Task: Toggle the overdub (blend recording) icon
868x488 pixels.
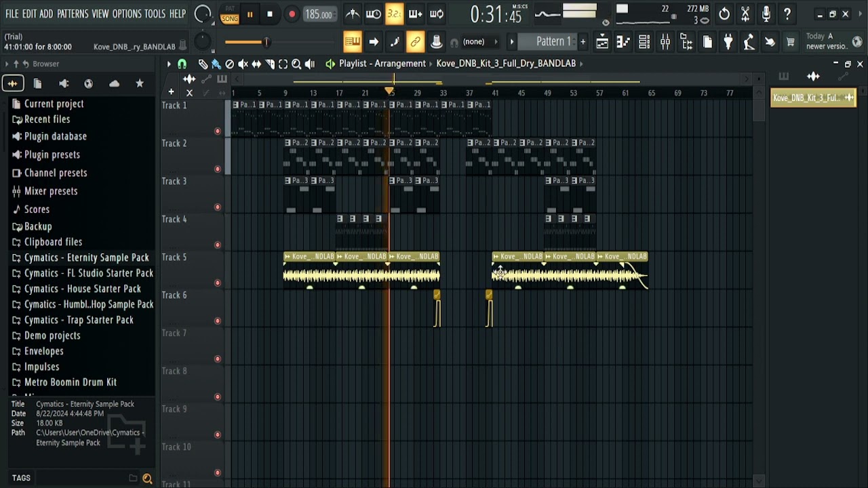Action: 416,14
